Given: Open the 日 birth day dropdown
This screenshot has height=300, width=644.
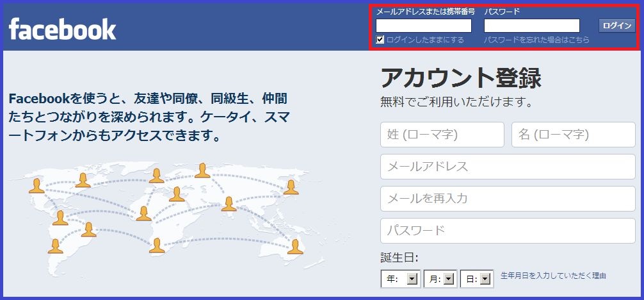Looking at the screenshot, I should tap(477, 279).
